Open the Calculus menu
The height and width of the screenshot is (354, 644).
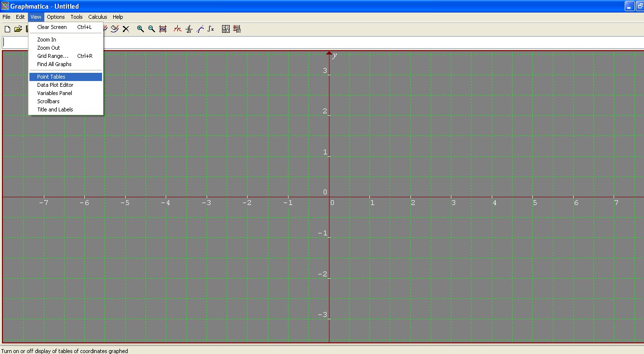click(x=98, y=17)
